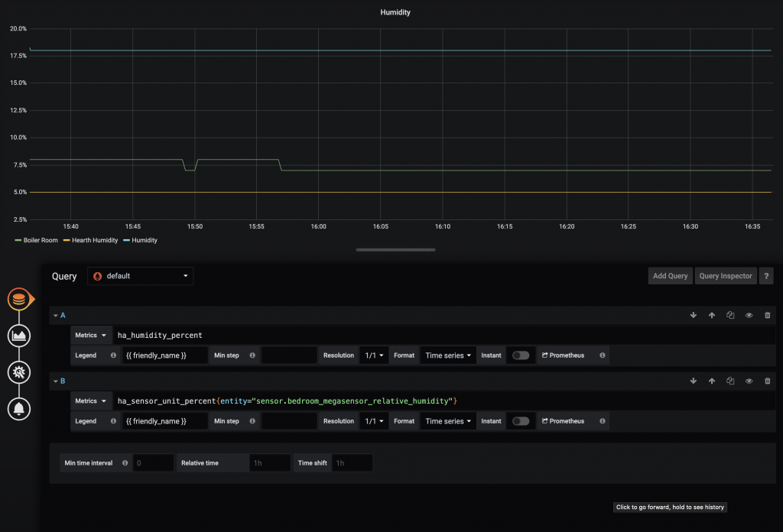Delete query B with trash icon

(768, 381)
